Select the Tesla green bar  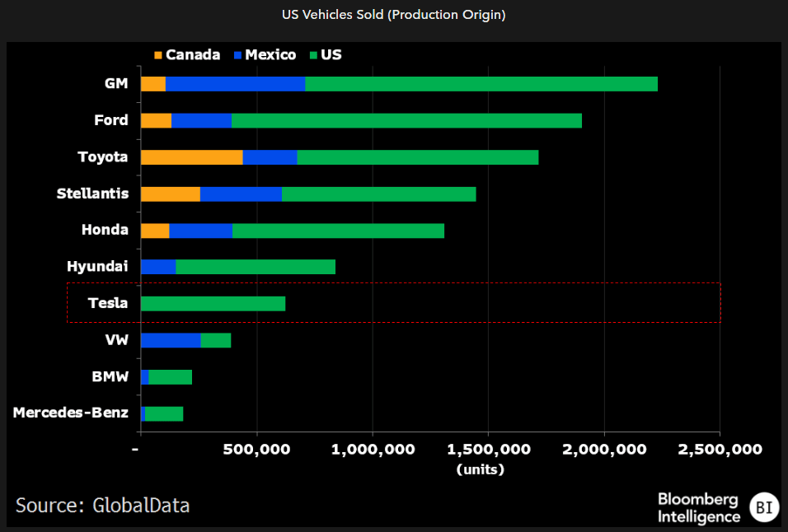(213, 303)
